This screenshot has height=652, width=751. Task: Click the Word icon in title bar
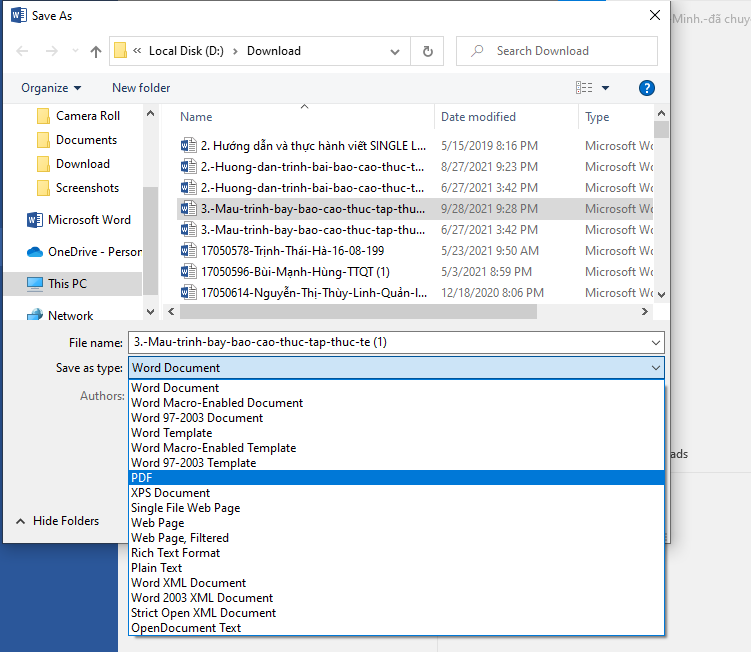[x=19, y=15]
